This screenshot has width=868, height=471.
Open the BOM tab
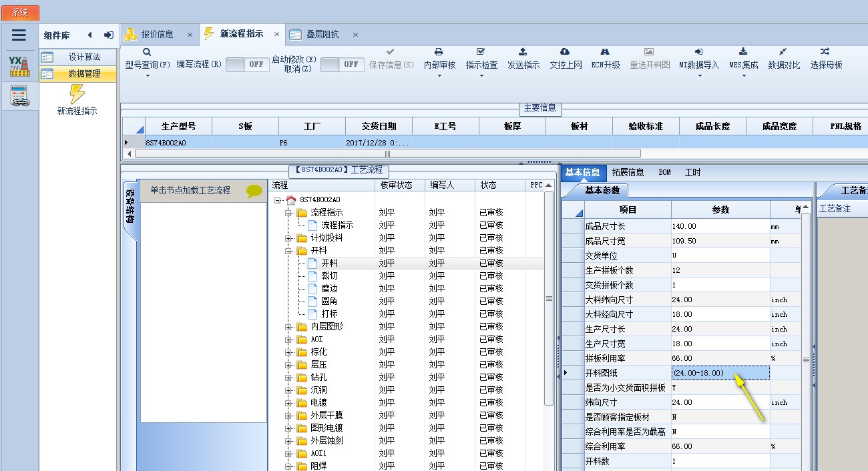tap(664, 172)
